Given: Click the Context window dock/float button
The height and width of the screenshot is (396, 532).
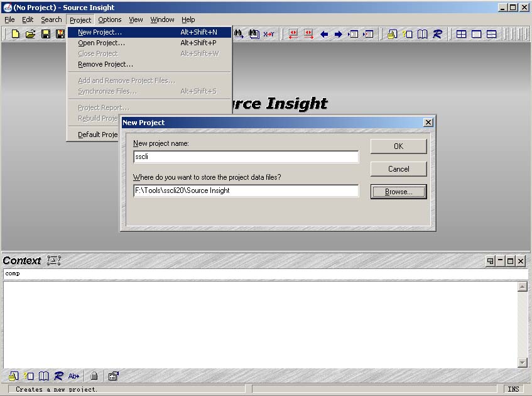Looking at the screenshot, I should (490, 261).
